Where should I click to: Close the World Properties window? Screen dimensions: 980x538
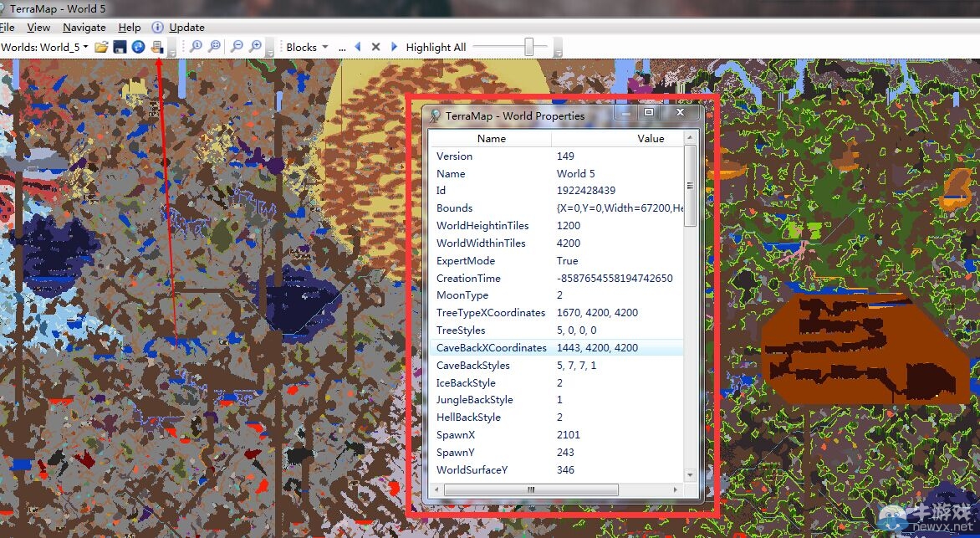(x=680, y=112)
